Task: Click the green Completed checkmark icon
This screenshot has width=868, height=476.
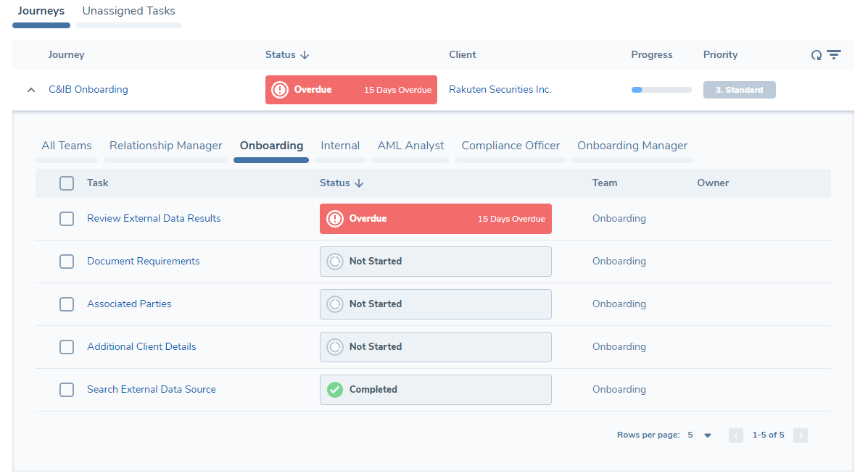Action: pyautogui.click(x=334, y=390)
